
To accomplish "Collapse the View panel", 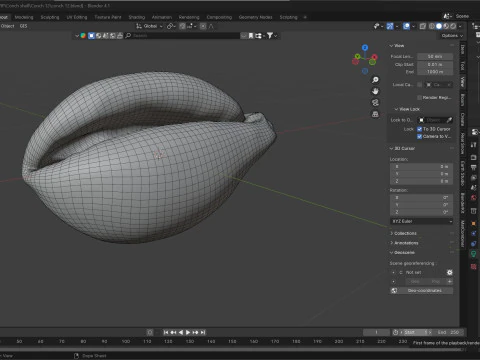I will [x=397, y=46].
